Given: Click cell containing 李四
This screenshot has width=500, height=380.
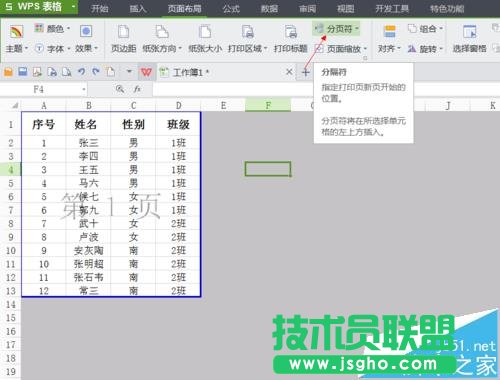Looking at the screenshot, I should (x=89, y=156).
